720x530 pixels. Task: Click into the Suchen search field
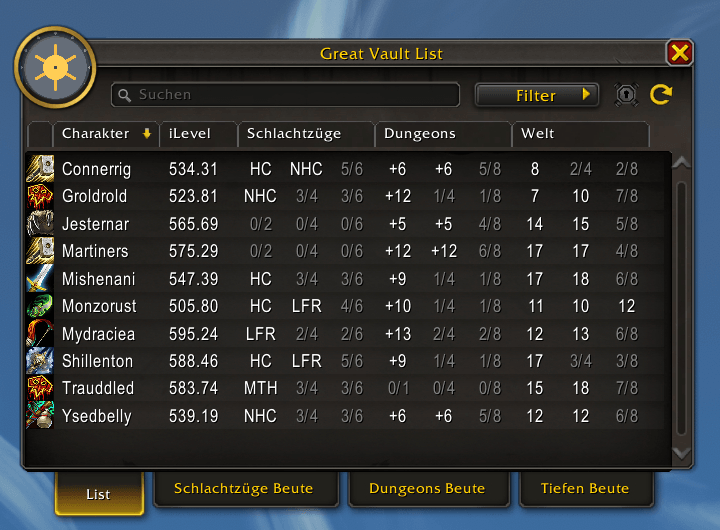tap(285, 95)
